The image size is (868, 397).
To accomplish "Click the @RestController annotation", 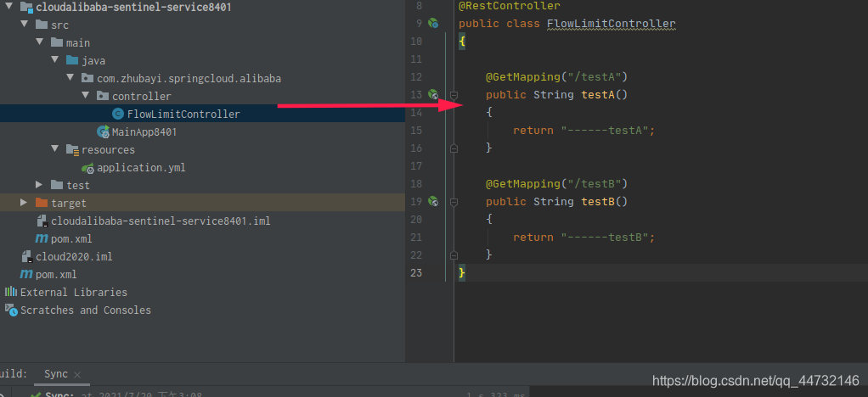I will pos(510,6).
